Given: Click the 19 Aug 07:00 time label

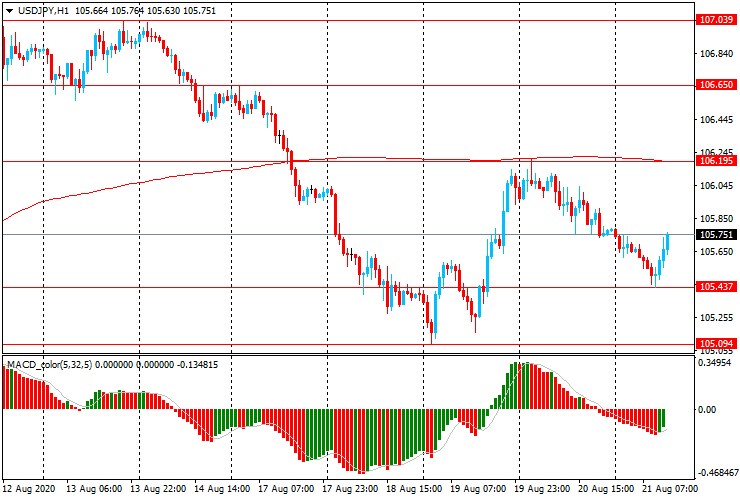Looking at the screenshot, I should [479, 488].
